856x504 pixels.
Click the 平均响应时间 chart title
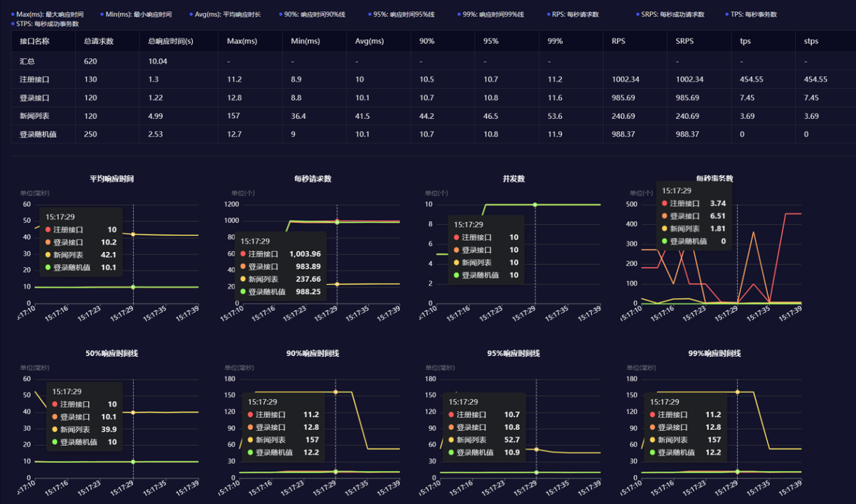click(111, 178)
